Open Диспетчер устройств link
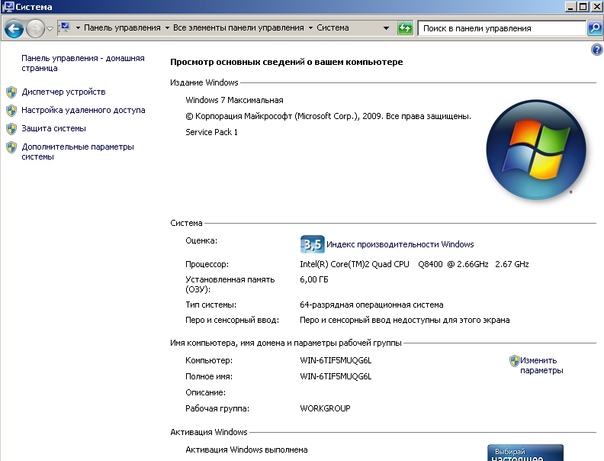 tap(64, 92)
